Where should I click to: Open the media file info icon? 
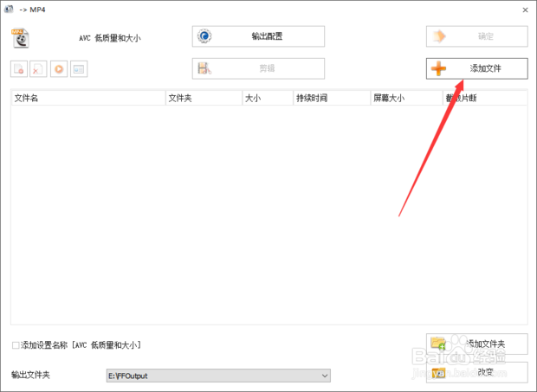[79, 69]
